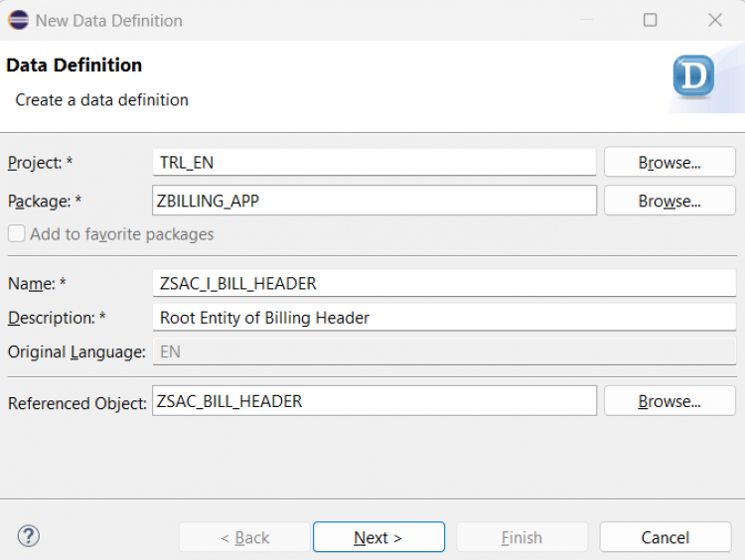The width and height of the screenshot is (745, 560).
Task: Click the Data Definition heading text
Action: 74,66
